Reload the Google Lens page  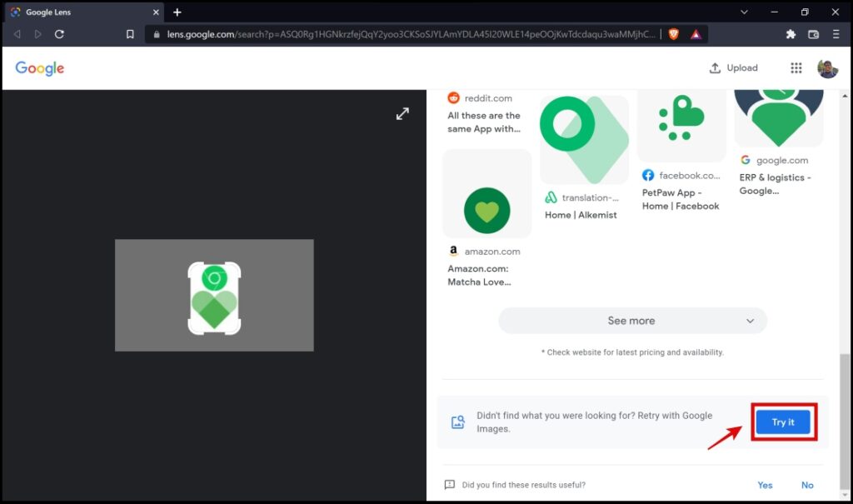[x=59, y=34]
